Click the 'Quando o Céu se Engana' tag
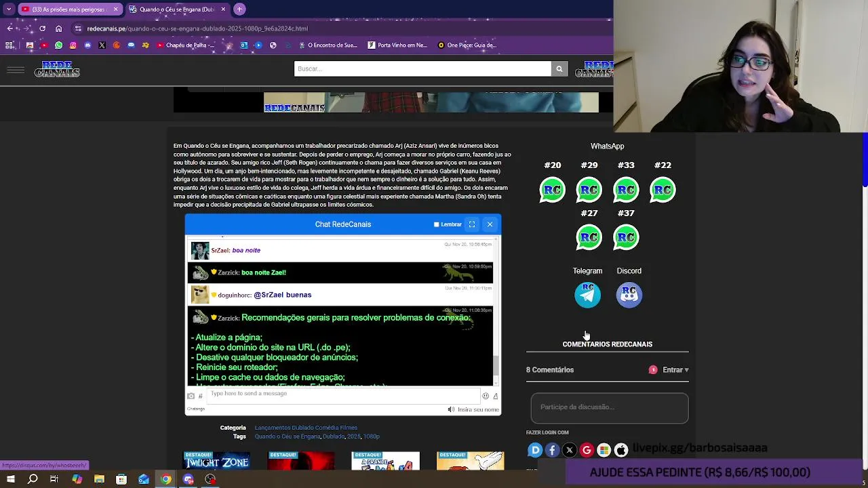The height and width of the screenshot is (488, 868). 288,436
